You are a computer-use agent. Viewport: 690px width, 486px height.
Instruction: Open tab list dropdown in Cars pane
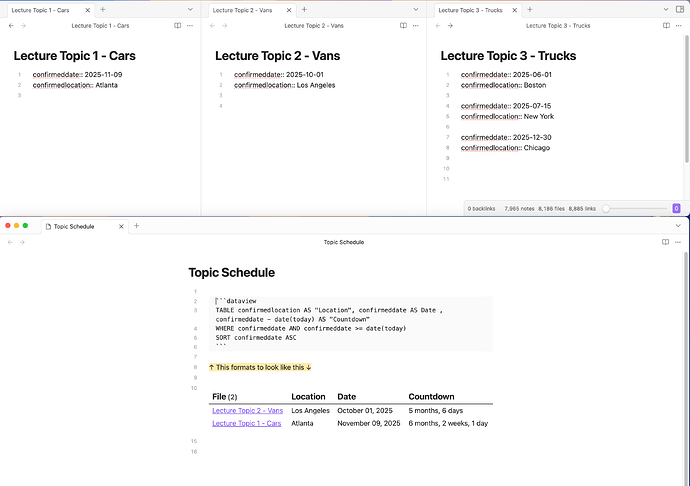[x=190, y=10]
